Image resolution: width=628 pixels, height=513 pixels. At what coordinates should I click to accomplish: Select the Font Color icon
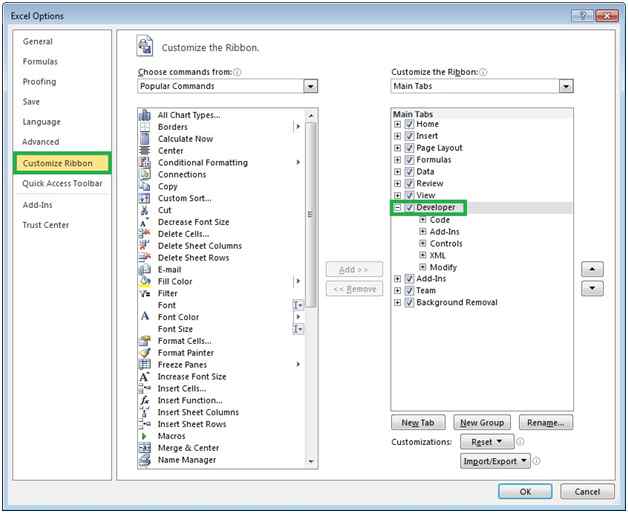pos(145,317)
